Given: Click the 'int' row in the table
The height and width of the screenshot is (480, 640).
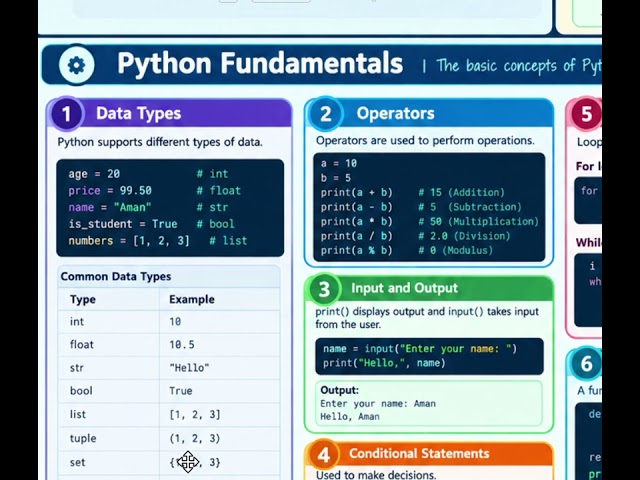Looking at the screenshot, I should click(x=169, y=322).
